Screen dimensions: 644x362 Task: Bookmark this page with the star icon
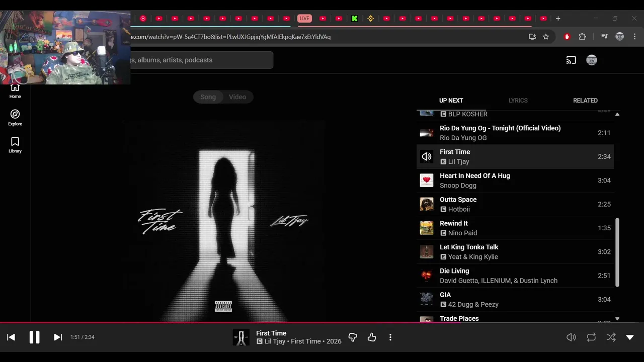tap(546, 37)
